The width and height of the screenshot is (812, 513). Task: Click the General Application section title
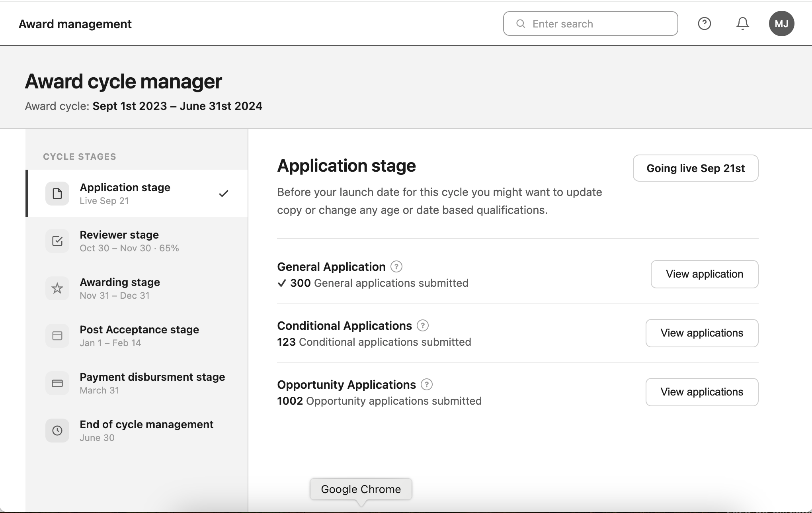tap(331, 267)
